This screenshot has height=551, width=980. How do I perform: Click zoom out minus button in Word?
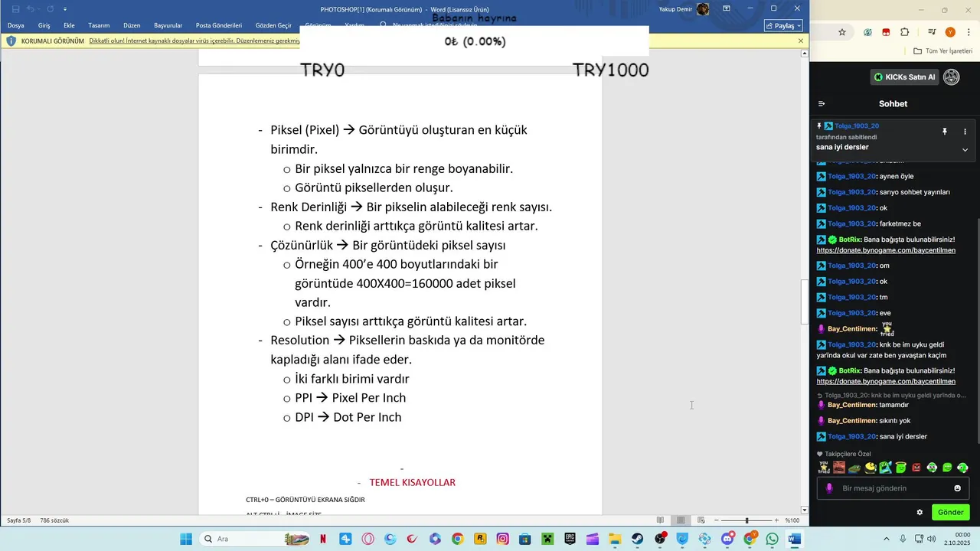pos(717,520)
